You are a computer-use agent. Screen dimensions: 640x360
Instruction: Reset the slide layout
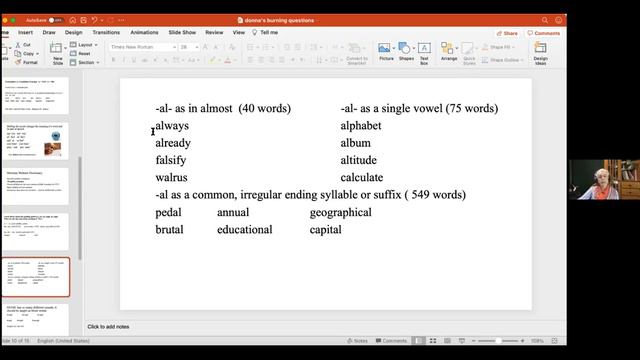[80, 53]
